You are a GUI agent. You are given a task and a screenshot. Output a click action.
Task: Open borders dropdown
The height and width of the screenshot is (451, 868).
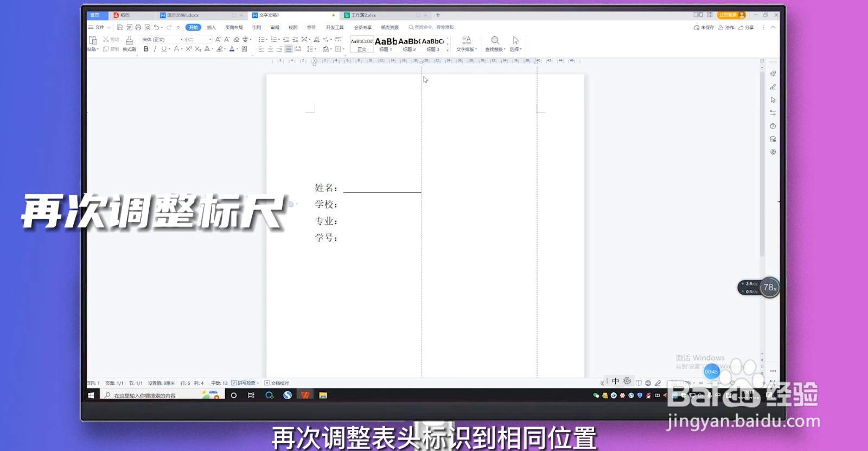(x=343, y=49)
